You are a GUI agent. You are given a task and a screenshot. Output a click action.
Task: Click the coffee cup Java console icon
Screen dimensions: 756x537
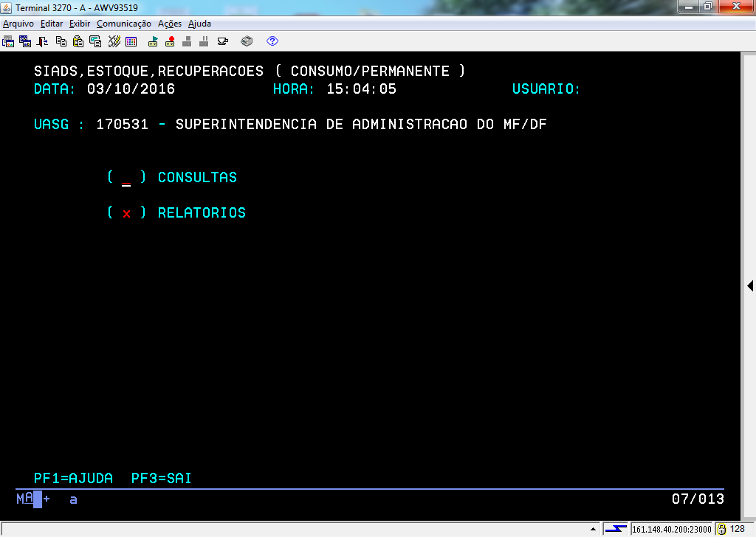coord(223,41)
